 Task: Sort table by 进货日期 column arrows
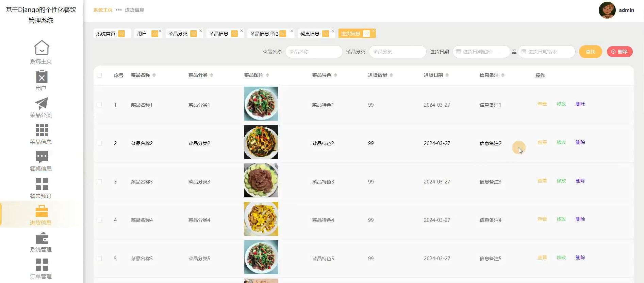[447, 75]
